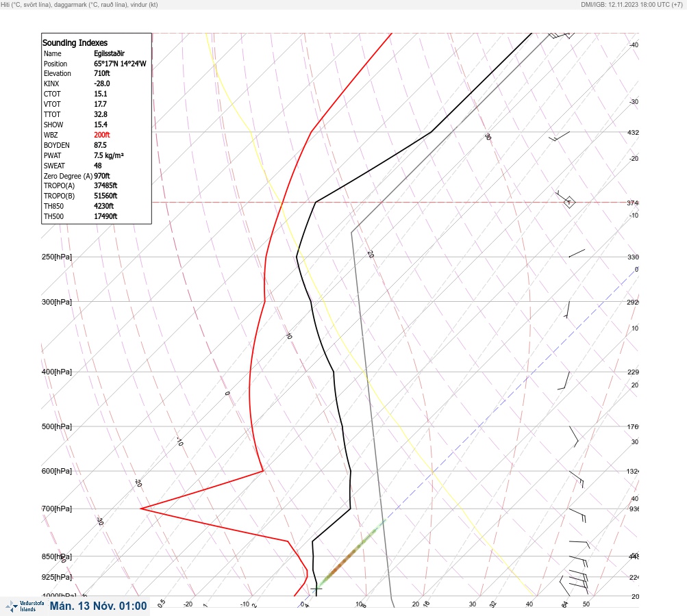Click the 600[hPa] pressure label
This screenshot has width=687, height=616.
coord(57,471)
